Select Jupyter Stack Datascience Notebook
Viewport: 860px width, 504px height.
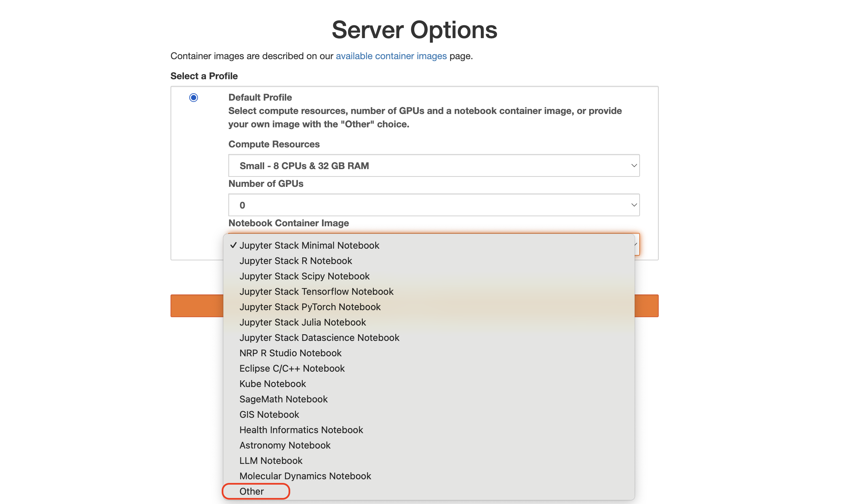point(429,337)
